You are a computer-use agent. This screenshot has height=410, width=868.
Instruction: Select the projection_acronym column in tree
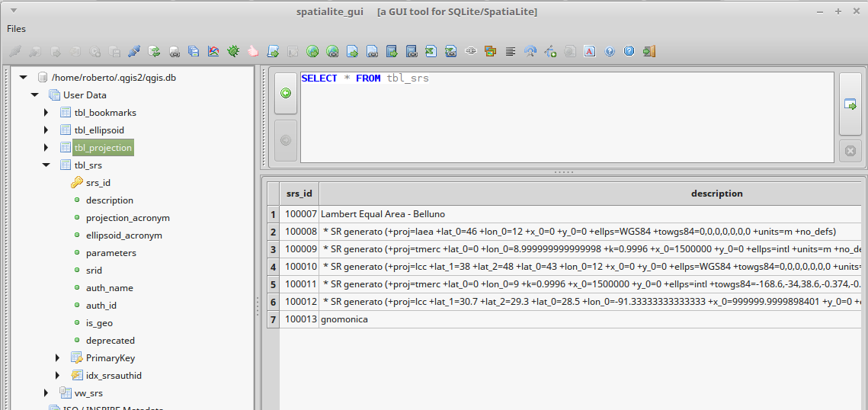[128, 218]
